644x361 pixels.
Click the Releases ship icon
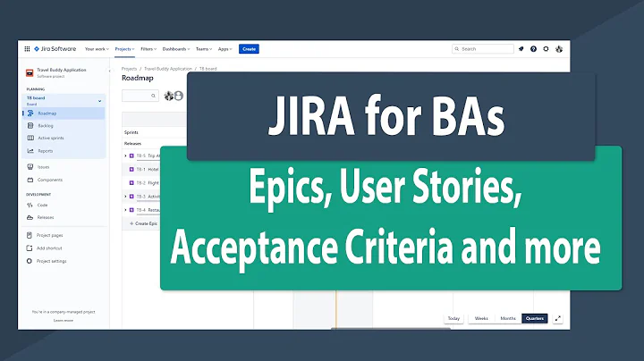point(30,217)
